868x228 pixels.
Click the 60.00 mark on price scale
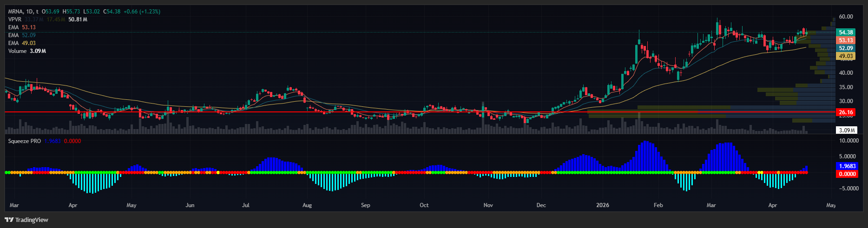click(846, 17)
